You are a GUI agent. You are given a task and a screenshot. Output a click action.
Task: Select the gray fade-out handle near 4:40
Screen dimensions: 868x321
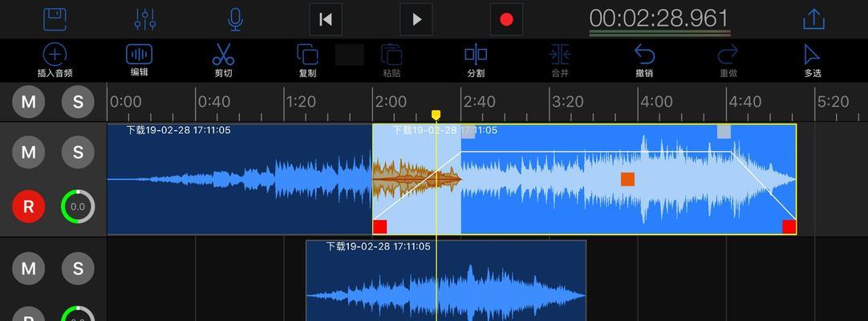pos(724,132)
